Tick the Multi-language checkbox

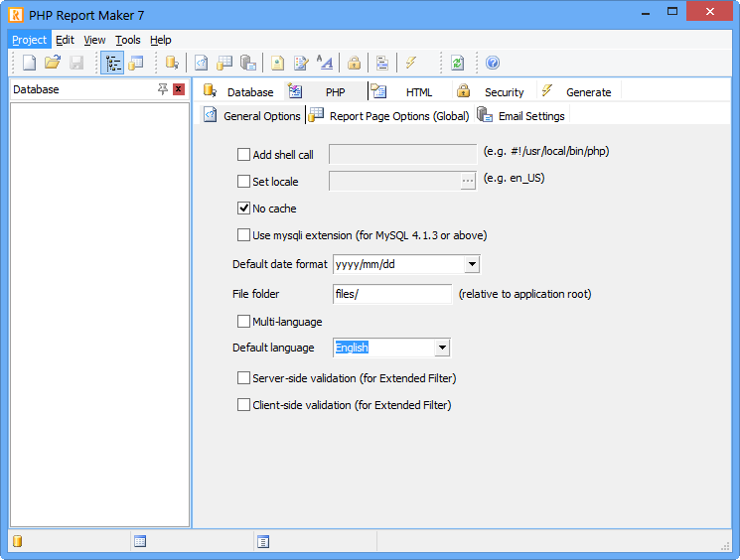click(243, 322)
